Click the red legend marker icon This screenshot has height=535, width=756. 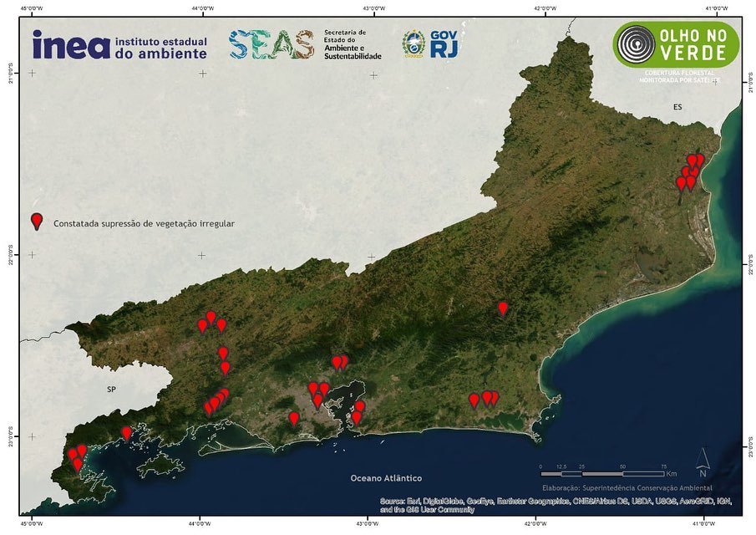[x=37, y=222]
